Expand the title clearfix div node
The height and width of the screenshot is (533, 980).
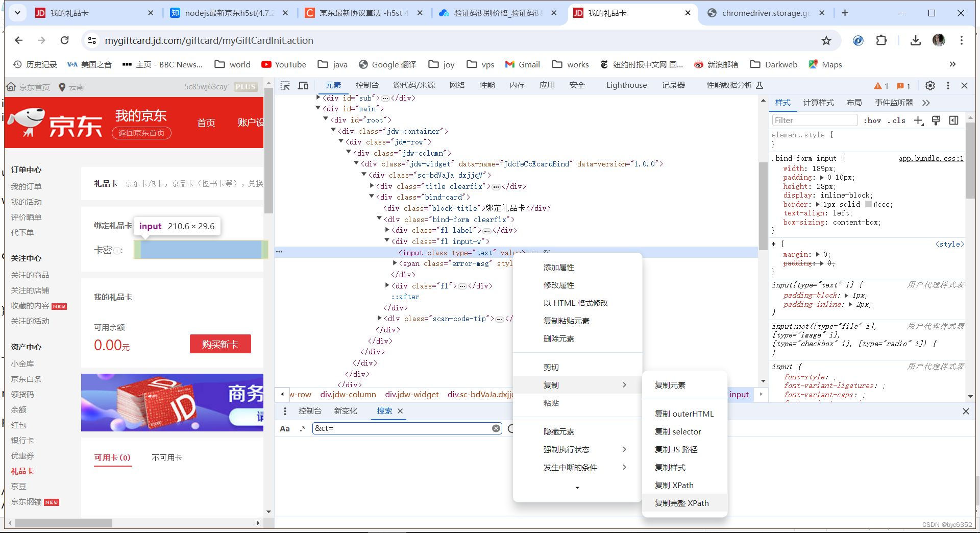click(372, 186)
